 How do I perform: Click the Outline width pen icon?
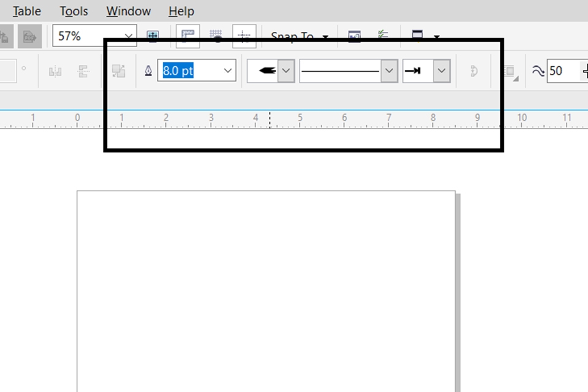tap(148, 70)
